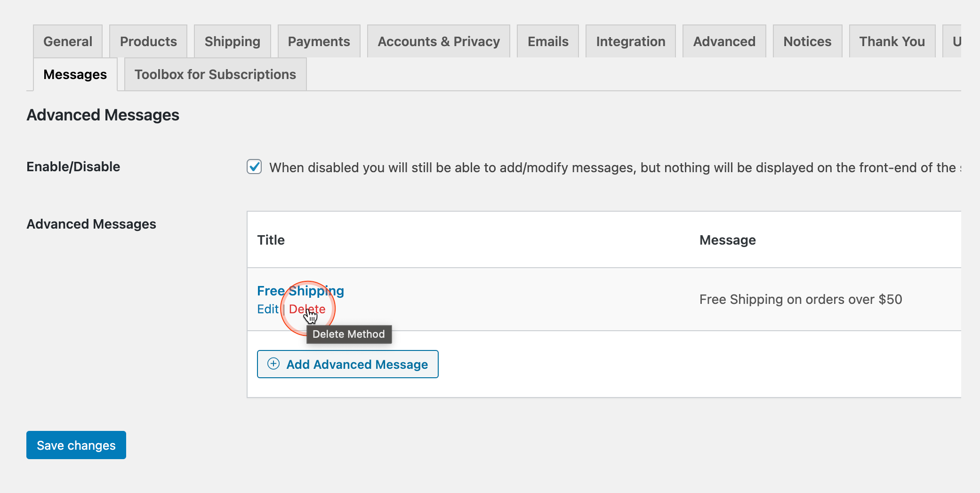Open the General settings tab
Image resolution: width=980 pixels, height=493 pixels.
point(68,41)
